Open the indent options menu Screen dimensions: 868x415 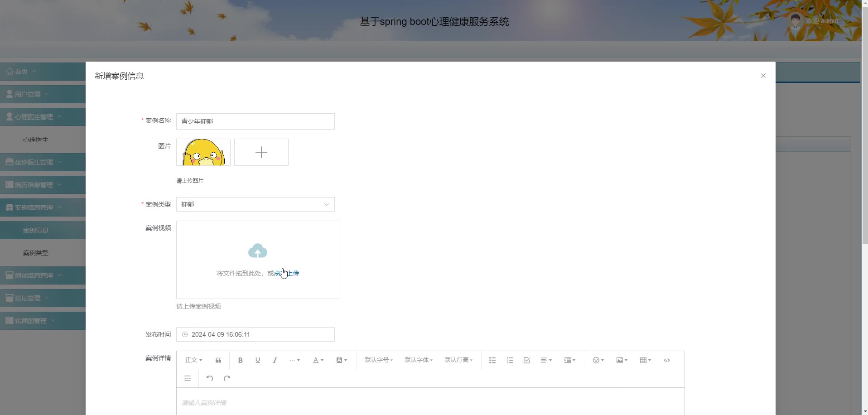coord(570,360)
